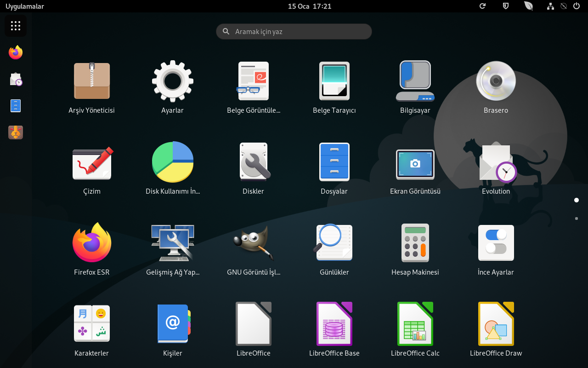Launch Dosyala file manager in grid
588x368 pixels.
point(334,162)
